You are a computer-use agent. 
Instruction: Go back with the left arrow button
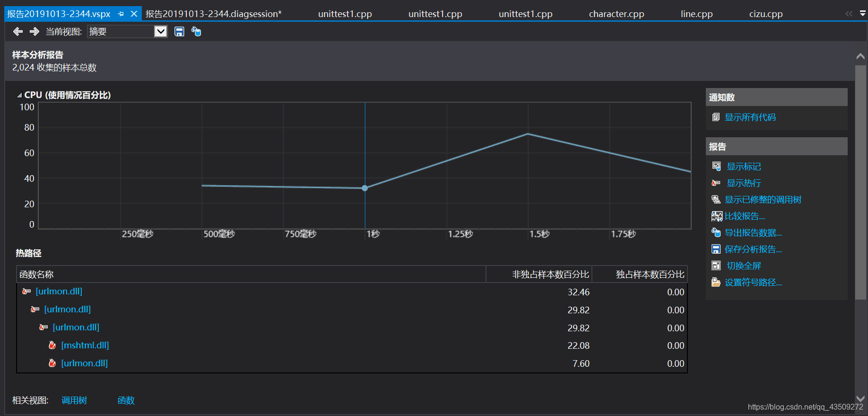pos(18,32)
